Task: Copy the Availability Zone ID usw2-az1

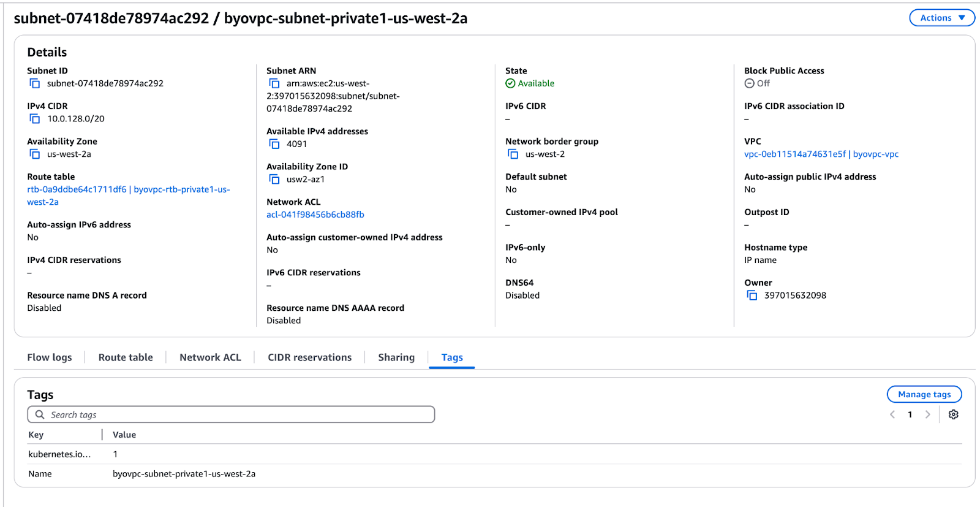Action: click(274, 179)
